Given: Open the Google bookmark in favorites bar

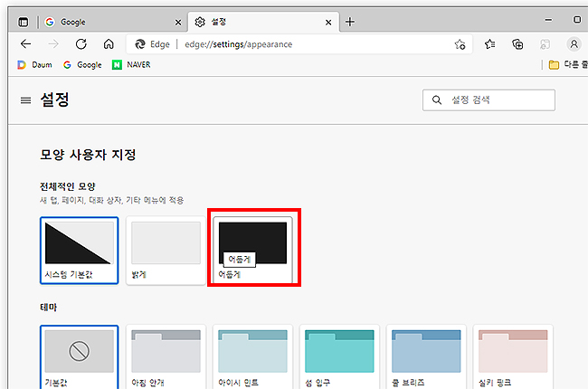Looking at the screenshot, I should [x=82, y=65].
